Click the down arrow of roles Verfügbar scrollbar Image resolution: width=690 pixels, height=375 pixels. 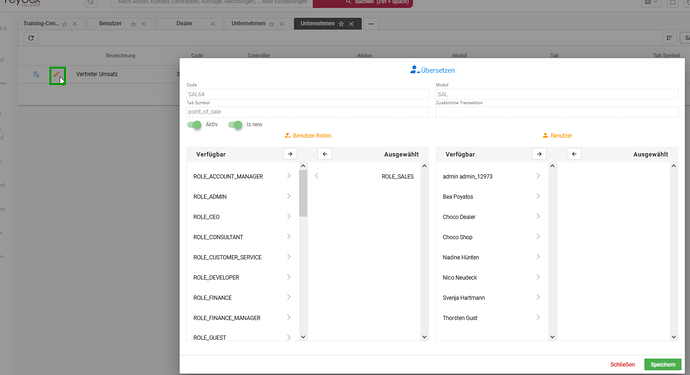(303, 337)
